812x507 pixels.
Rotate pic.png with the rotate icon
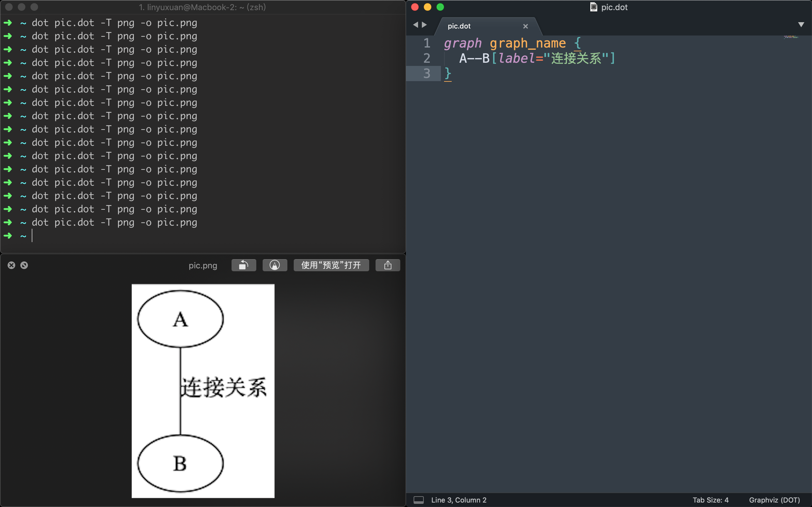244,265
